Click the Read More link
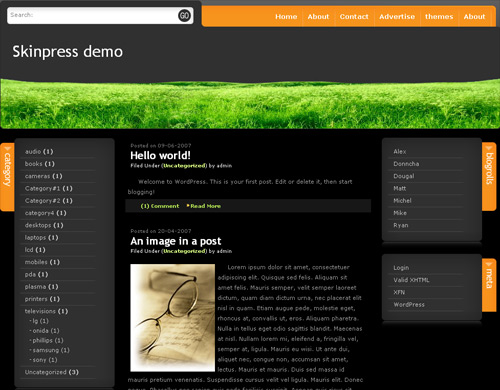 click(205, 206)
